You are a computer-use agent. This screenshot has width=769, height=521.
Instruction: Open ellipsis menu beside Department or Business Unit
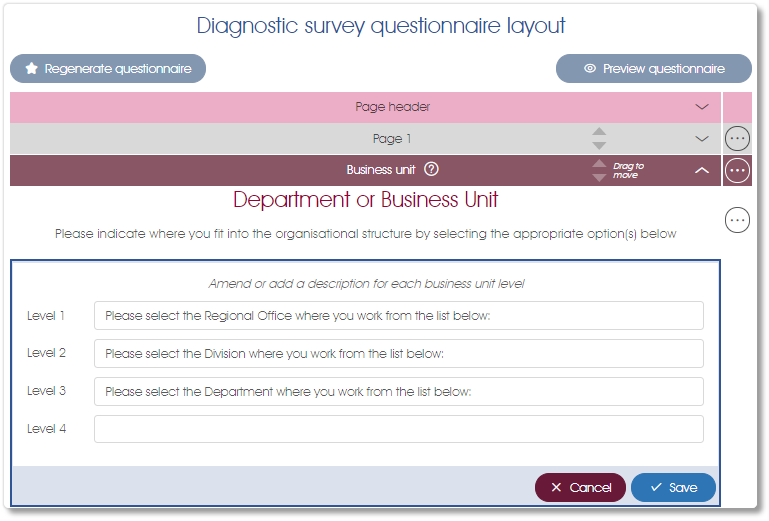(737, 220)
